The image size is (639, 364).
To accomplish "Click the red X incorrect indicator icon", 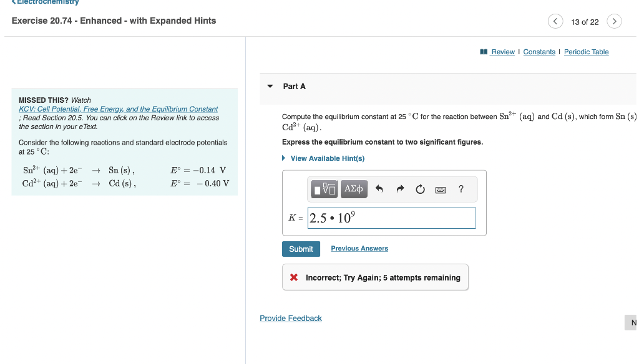I will (294, 277).
